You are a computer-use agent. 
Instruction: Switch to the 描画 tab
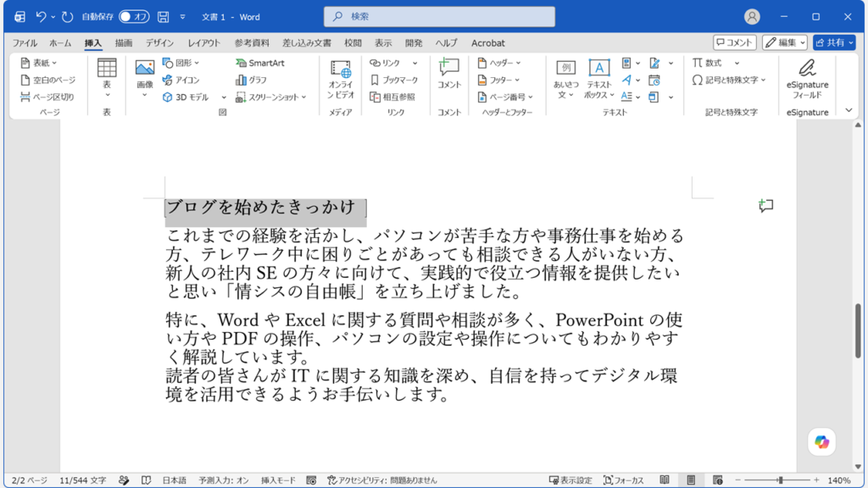click(124, 42)
